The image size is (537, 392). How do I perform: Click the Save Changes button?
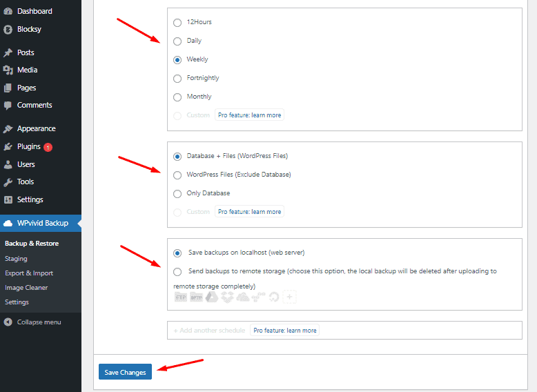(125, 372)
